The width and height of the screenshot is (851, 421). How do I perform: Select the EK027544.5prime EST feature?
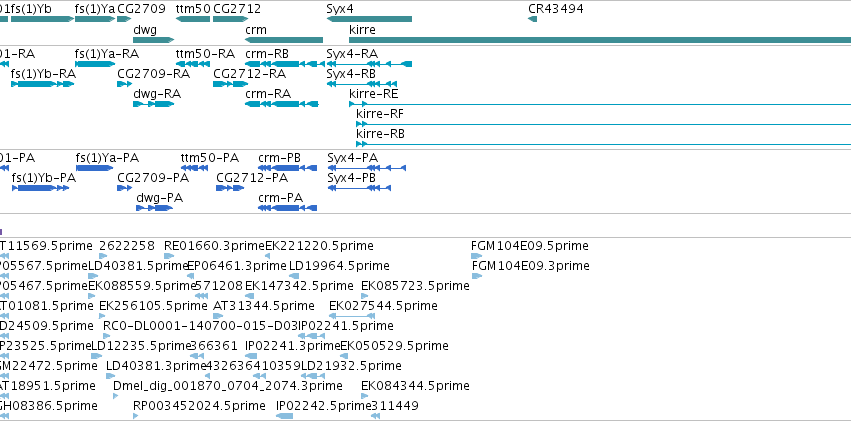352,316
